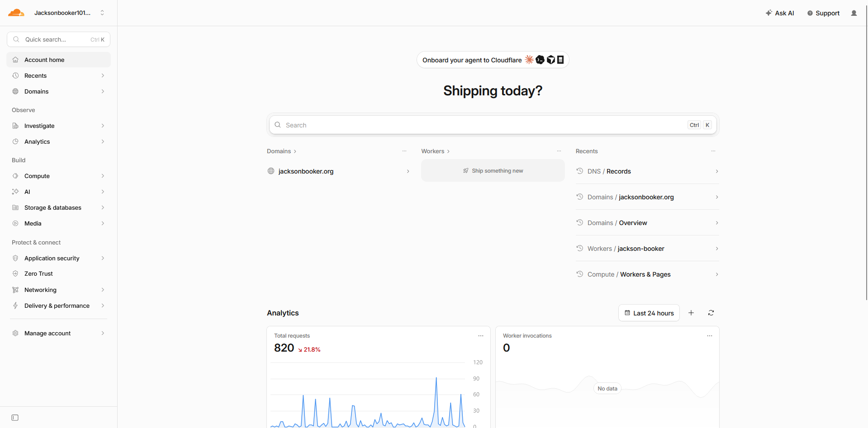This screenshot has width=868, height=428.
Task: Open Recents card options menu
Action: pos(713,151)
